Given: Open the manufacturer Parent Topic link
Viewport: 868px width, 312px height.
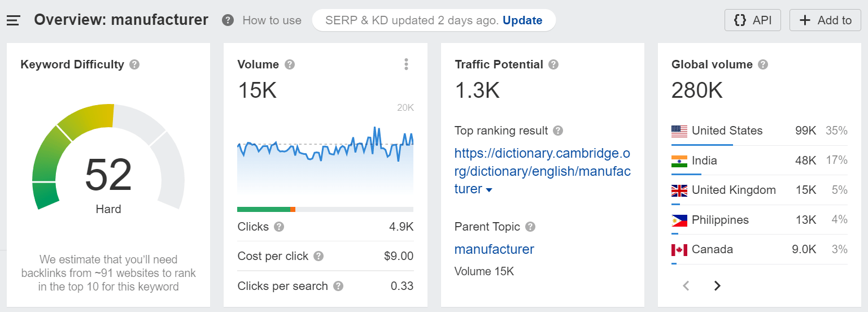Looking at the screenshot, I should [494, 249].
